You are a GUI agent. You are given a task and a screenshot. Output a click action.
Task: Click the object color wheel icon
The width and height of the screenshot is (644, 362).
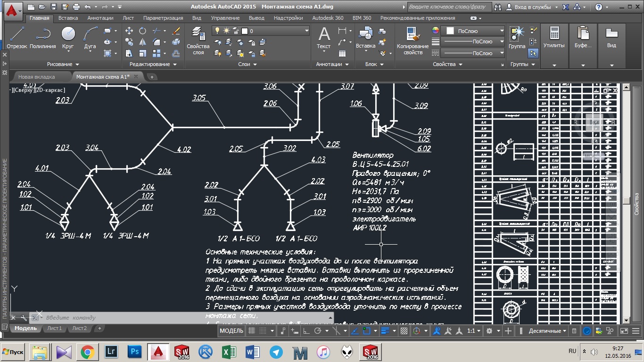pos(436,31)
